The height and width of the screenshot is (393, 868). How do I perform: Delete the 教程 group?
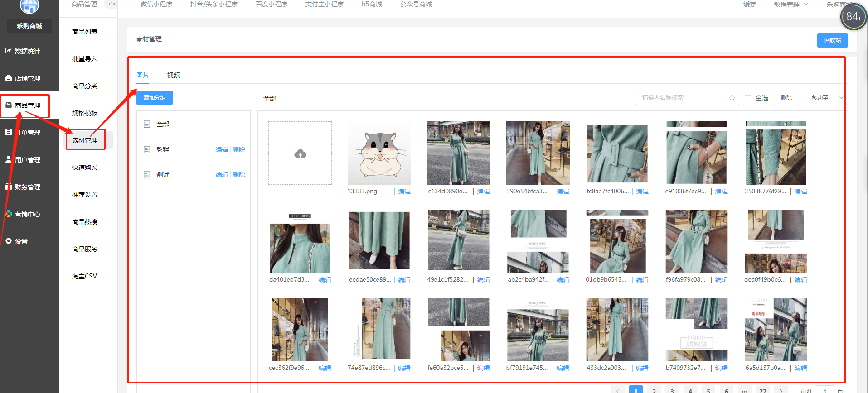point(239,149)
